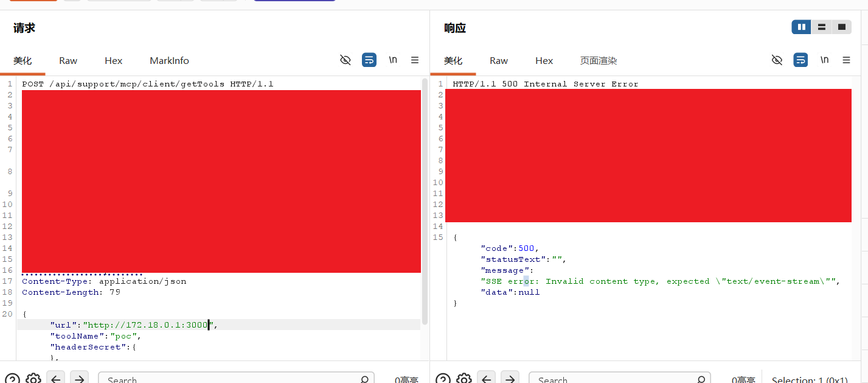Image resolution: width=868 pixels, height=383 pixels.
Task: Click the HTTP/1.1 500 Internal Server Error line
Action: point(546,84)
